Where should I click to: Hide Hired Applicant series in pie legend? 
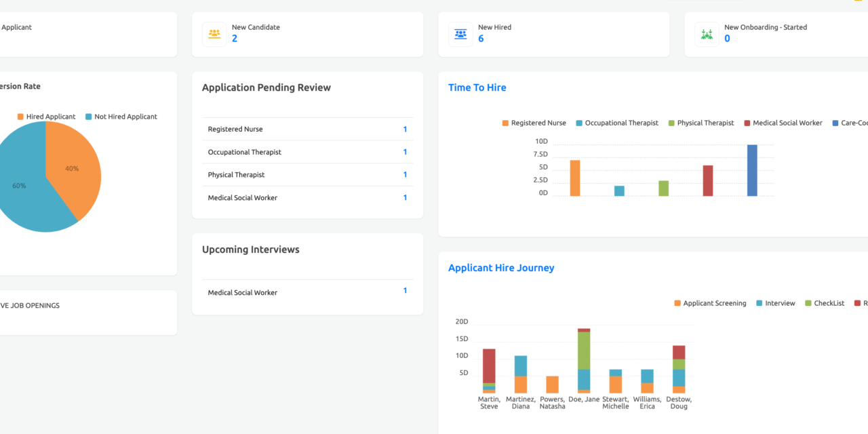pos(46,117)
